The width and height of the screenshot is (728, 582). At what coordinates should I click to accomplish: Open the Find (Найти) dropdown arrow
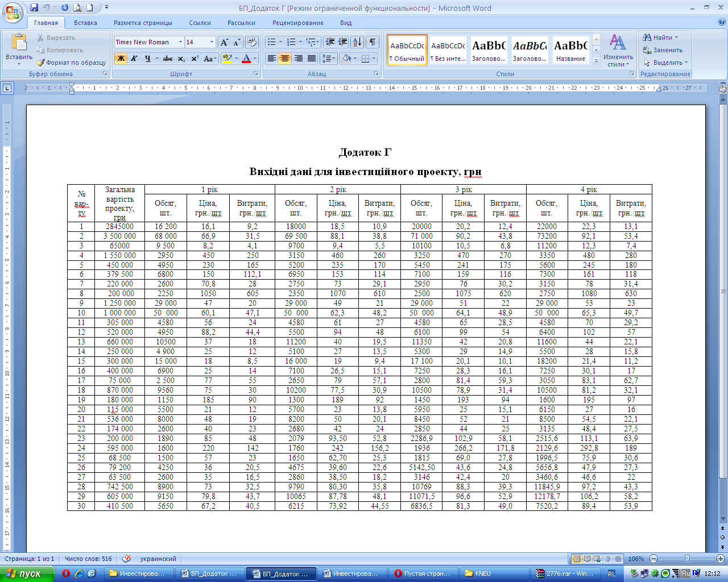point(676,38)
